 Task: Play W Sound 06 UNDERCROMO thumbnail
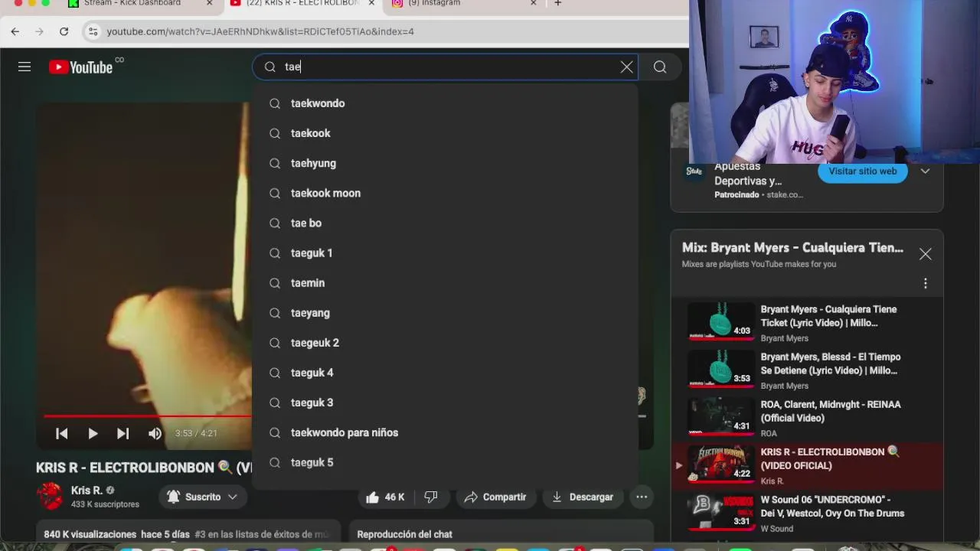(x=720, y=512)
